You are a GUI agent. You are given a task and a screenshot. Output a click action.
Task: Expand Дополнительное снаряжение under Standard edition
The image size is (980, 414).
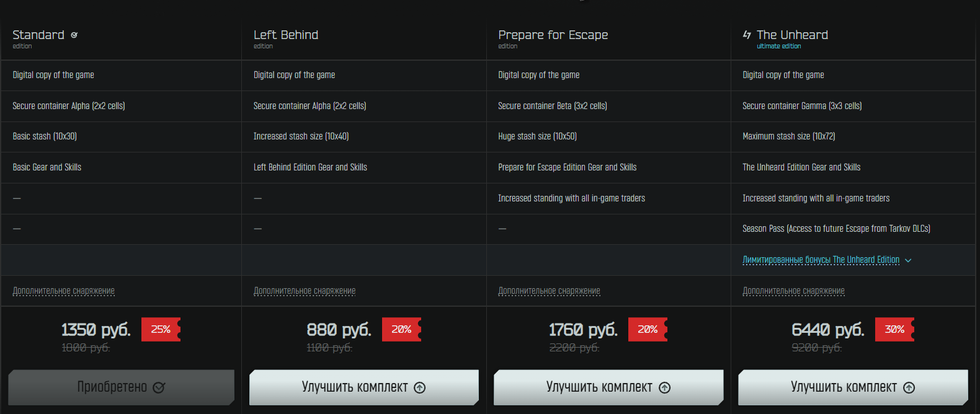click(64, 291)
